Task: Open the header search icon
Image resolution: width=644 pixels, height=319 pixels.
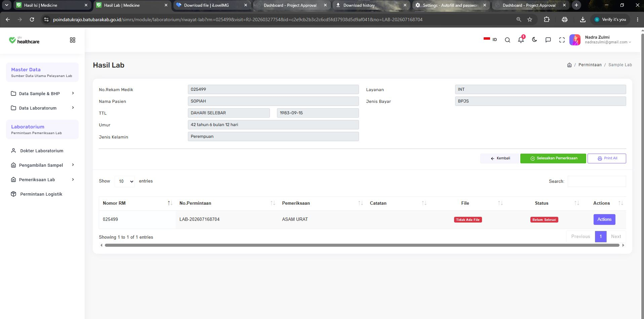Action: point(508,40)
